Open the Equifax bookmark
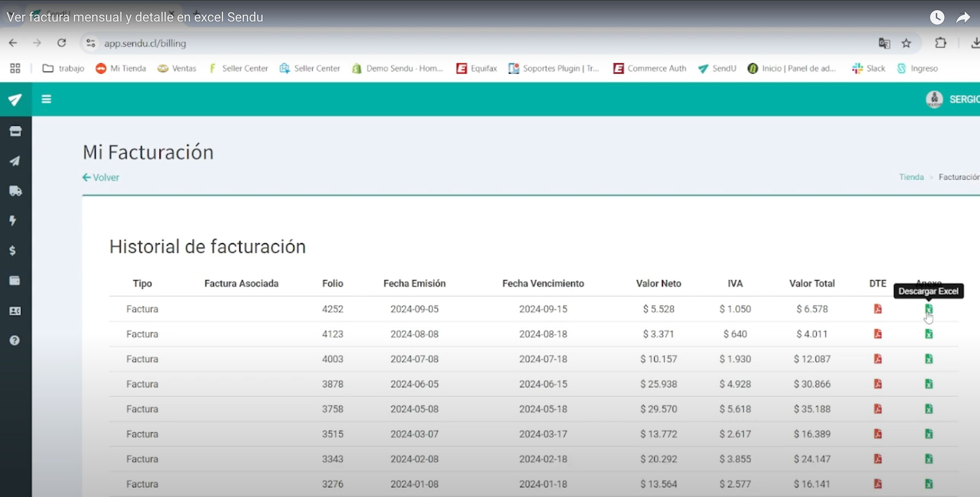Screen dimensions: 980x497 (477, 69)
